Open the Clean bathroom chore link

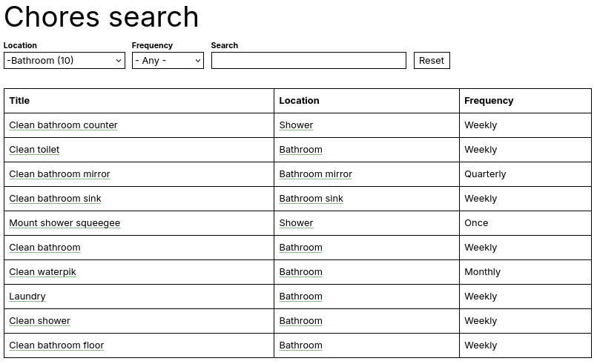[45, 248]
